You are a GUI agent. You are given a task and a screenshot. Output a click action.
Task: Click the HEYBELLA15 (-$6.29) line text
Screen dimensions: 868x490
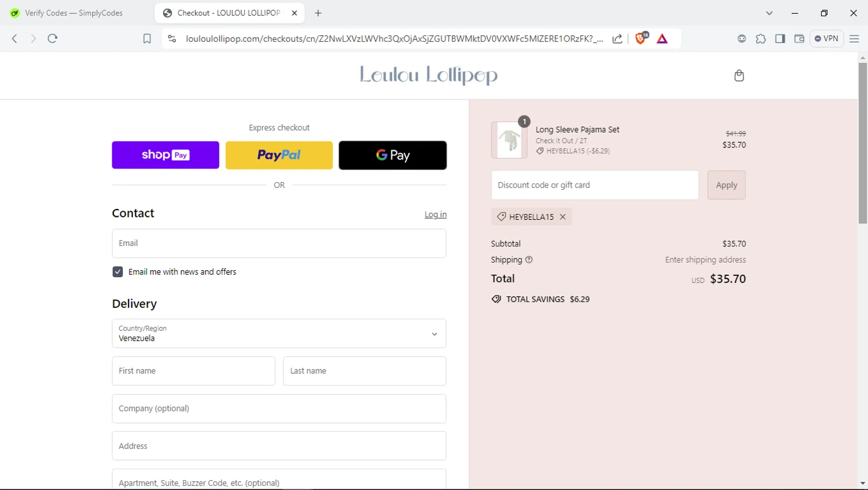(578, 151)
